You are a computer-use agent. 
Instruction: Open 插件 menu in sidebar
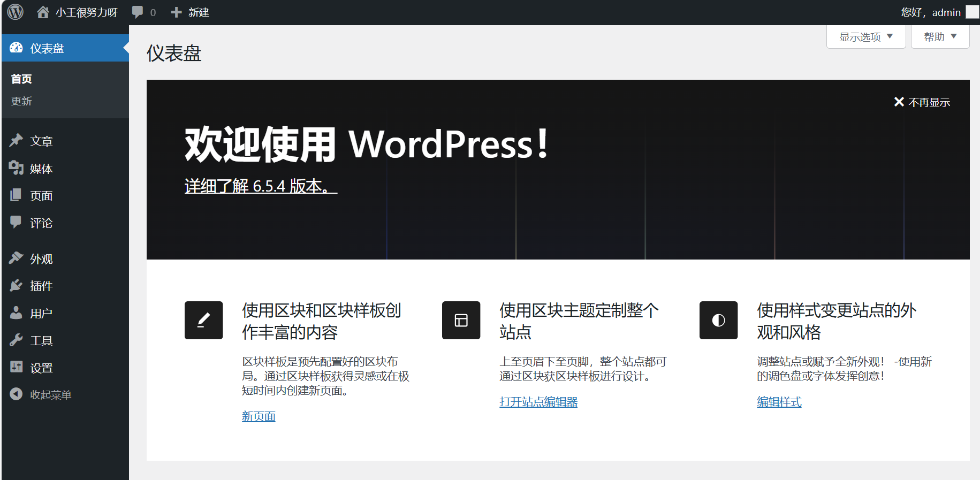65,286
